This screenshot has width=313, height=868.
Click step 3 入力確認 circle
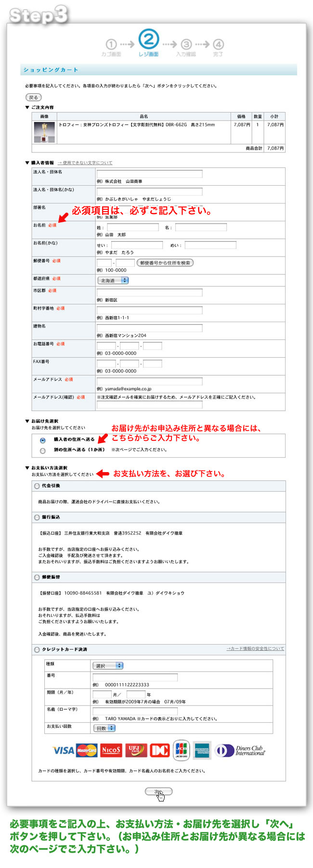click(x=186, y=44)
